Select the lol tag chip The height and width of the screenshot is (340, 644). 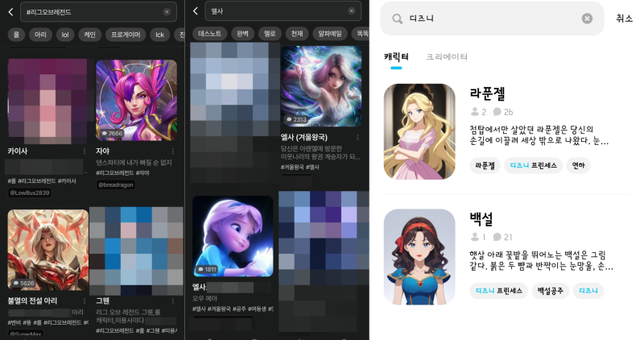[x=65, y=35]
